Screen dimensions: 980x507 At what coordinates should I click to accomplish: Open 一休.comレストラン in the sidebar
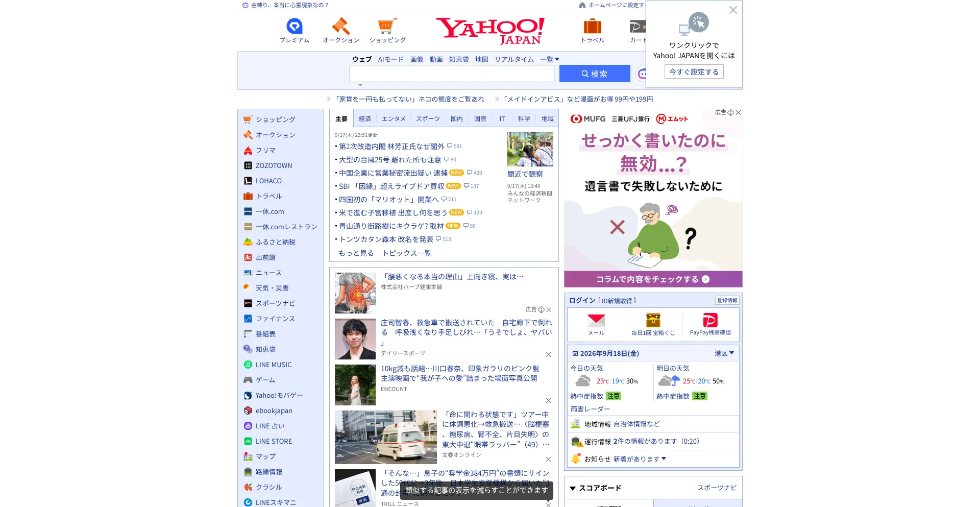tap(286, 227)
